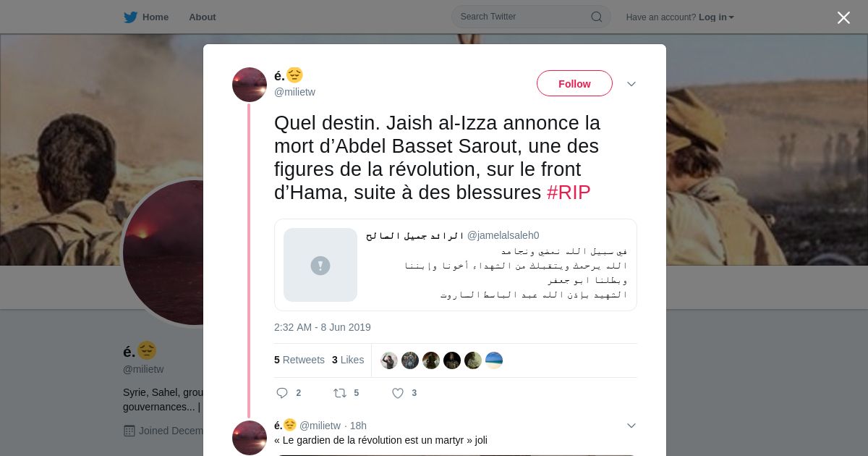868x456 pixels.
Task: Click the @milietw profile avatar in the tweet
Action: pyautogui.click(x=250, y=85)
